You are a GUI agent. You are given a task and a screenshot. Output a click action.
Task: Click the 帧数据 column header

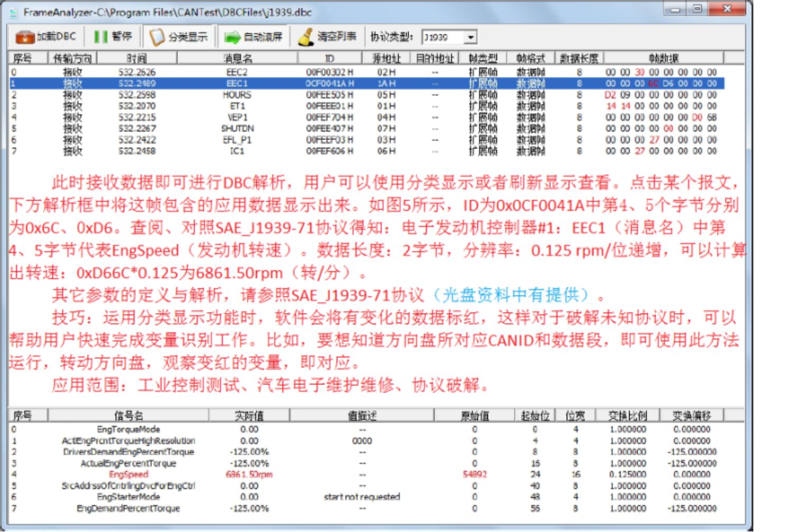tap(663, 58)
